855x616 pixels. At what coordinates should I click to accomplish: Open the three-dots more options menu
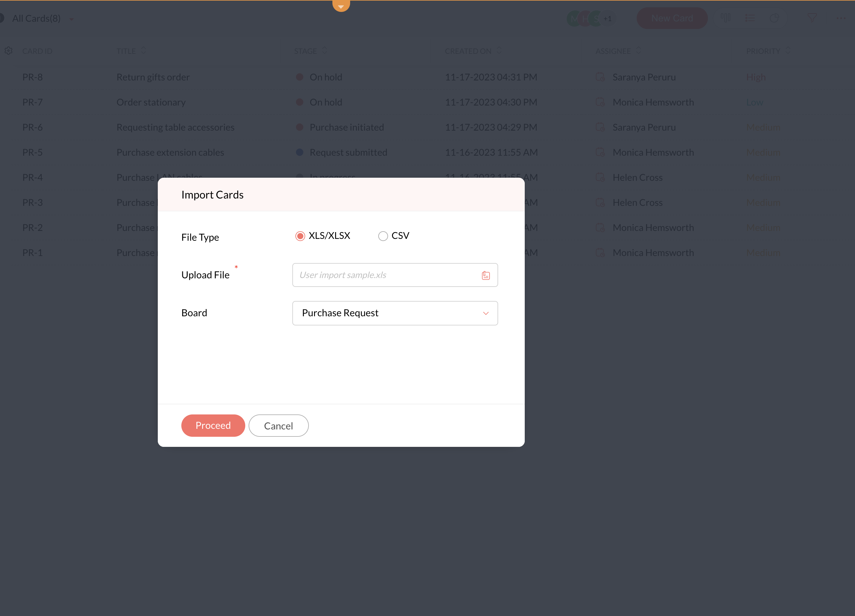coord(841,18)
